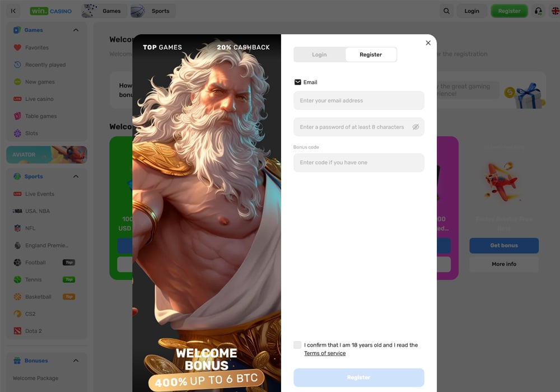
Task: Open the Sports tab in the header
Action: (152, 11)
